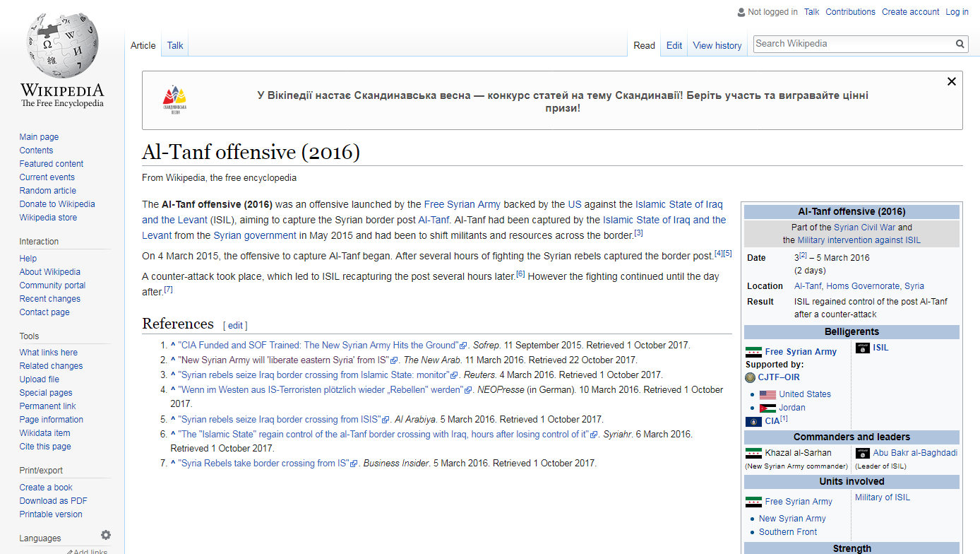Screen dimensions: 980x554
Task: Click the Free Syrian Army flag in Belligerents
Action: [x=753, y=352]
